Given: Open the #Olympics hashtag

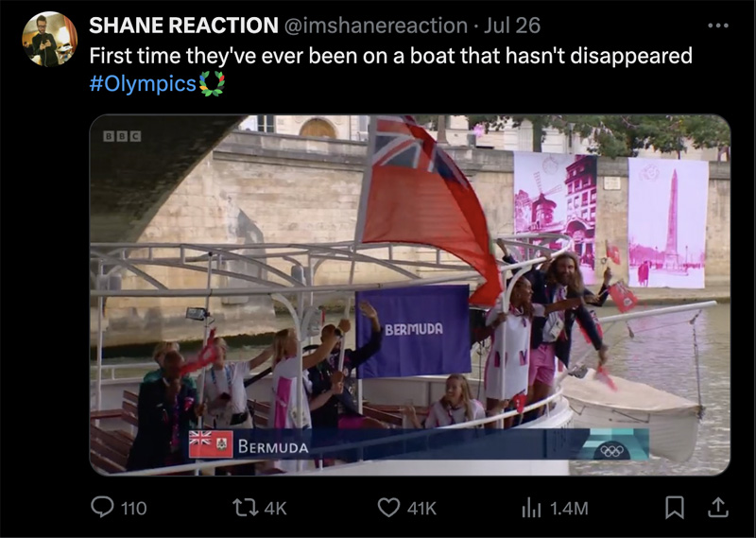Looking at the screenshot, I should [x=144, y=83].
